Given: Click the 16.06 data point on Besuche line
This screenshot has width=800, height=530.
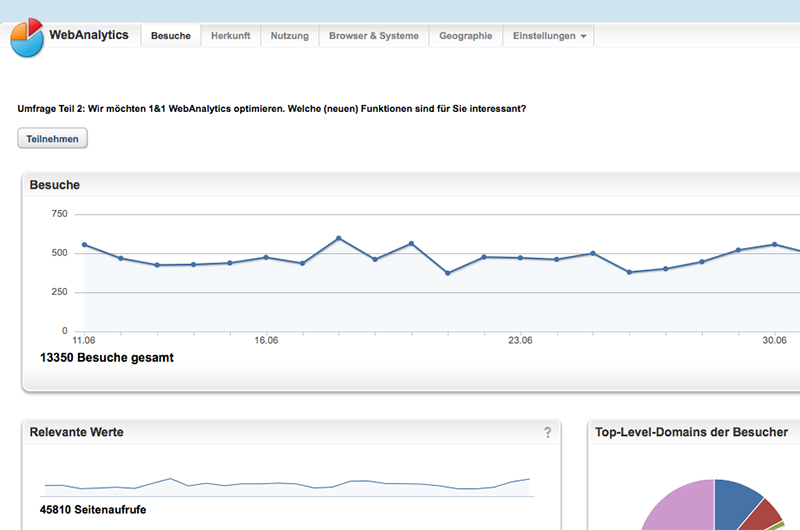Looking at the screenshot, I should pos(266,257).
